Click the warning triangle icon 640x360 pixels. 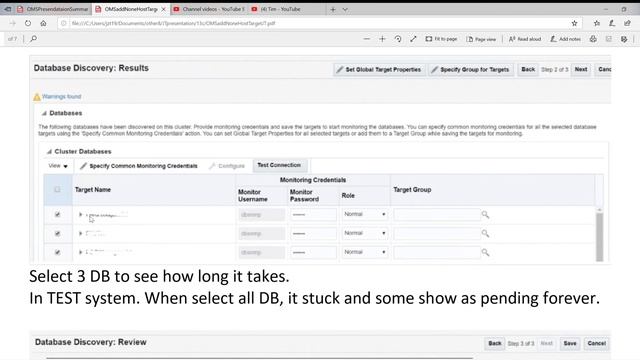coord(37,97)
